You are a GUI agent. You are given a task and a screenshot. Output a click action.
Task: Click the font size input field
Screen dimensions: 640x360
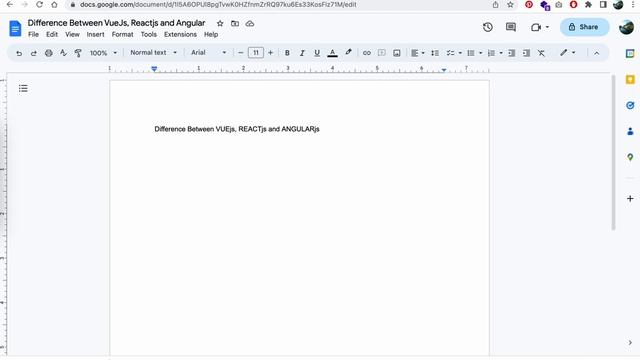tap(256, 53)
